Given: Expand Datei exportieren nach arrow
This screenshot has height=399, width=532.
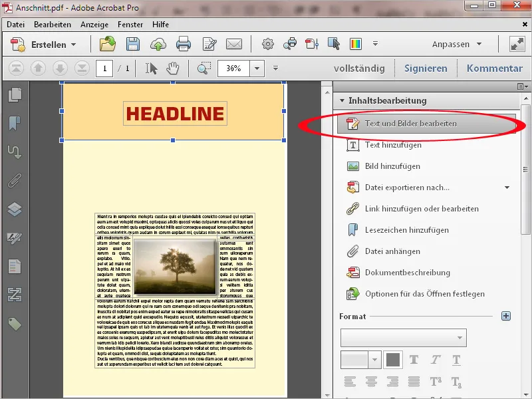Looking at the screenshot, I should (507, 188).
